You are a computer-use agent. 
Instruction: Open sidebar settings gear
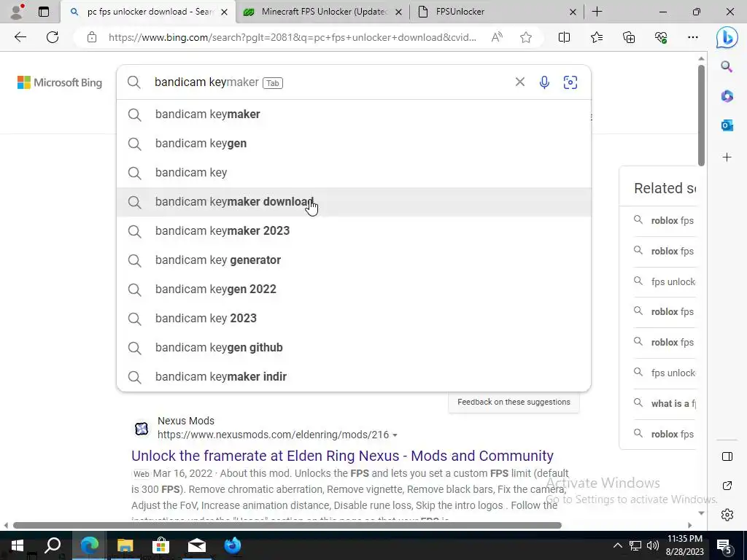tap(727, 515)
